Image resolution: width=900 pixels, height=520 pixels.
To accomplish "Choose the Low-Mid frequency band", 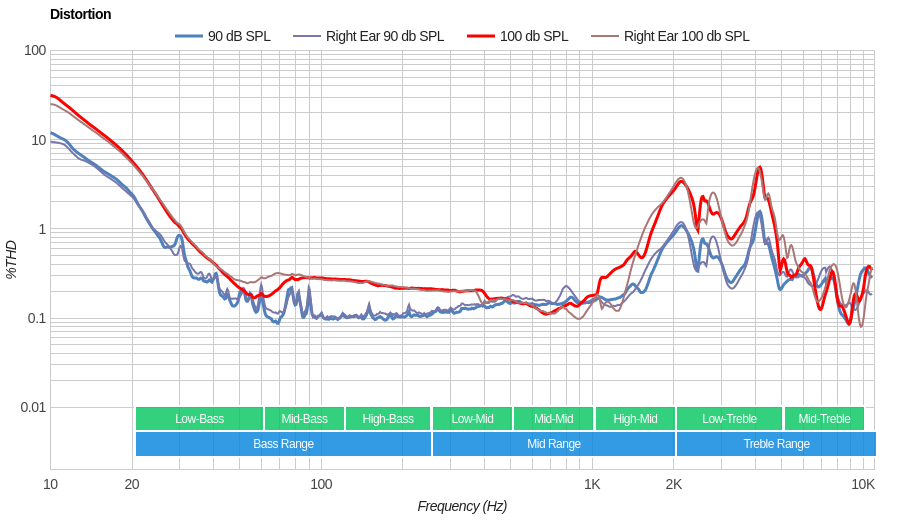I will 472,419.
